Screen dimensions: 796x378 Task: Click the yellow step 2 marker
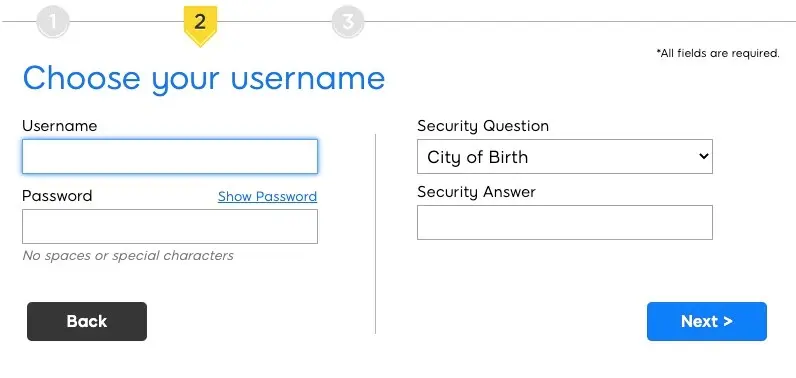(200, 25)
